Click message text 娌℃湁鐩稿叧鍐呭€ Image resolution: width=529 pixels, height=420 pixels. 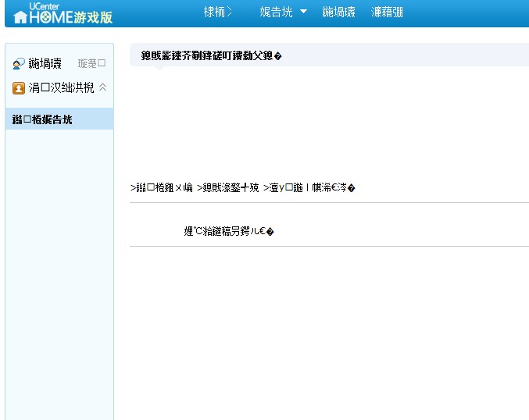coord(229,231)
